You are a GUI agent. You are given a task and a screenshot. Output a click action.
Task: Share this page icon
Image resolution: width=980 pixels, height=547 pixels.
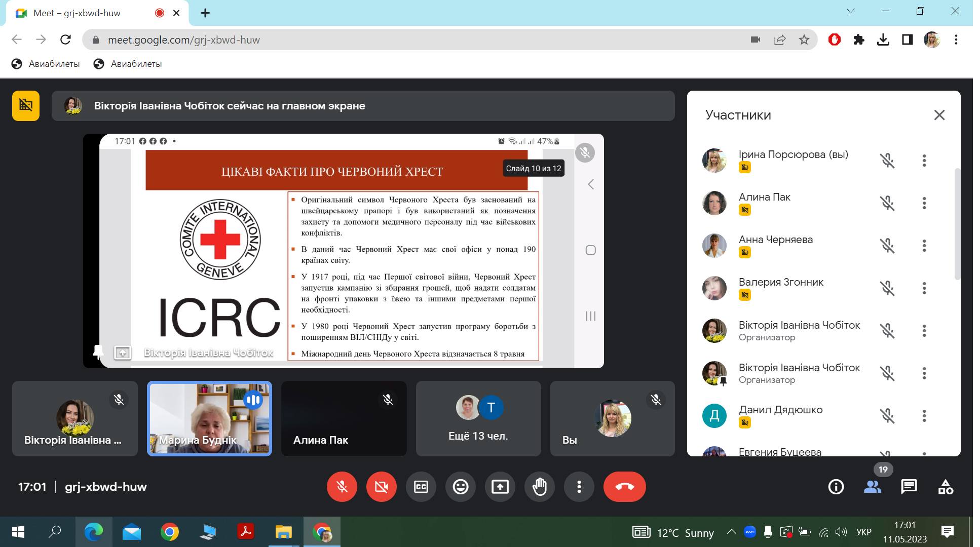(780, 40)
